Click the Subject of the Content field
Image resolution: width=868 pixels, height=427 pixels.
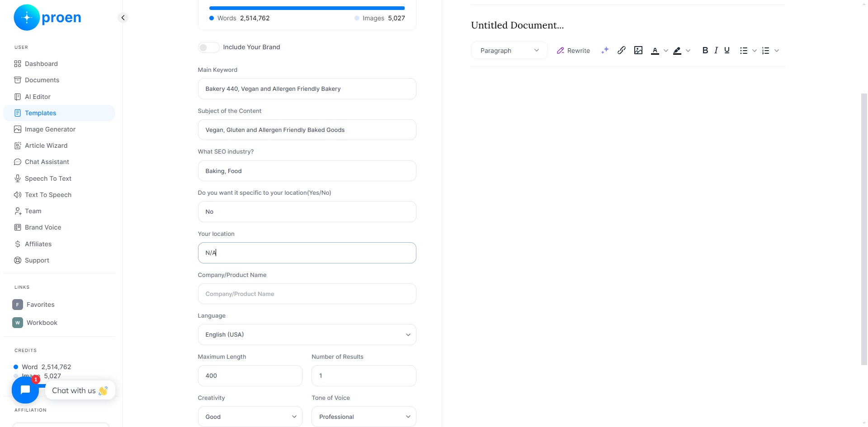point(307,130)
